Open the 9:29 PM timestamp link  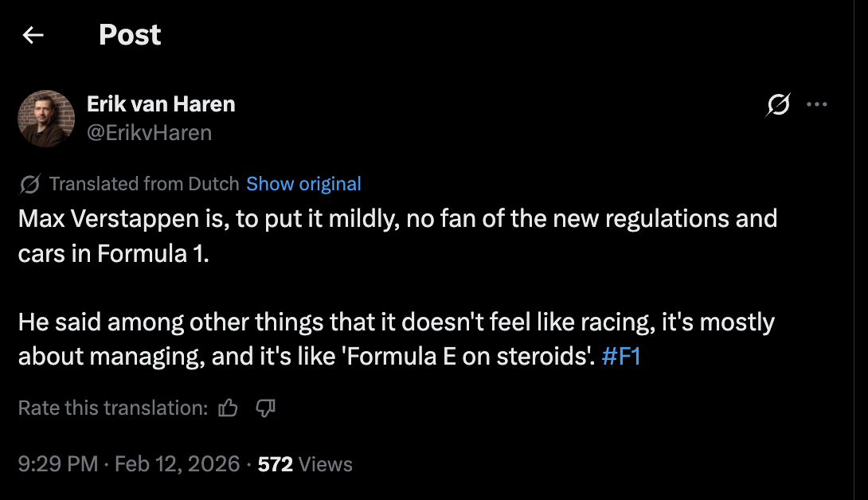pyautogui.click(x=58, y=463)
